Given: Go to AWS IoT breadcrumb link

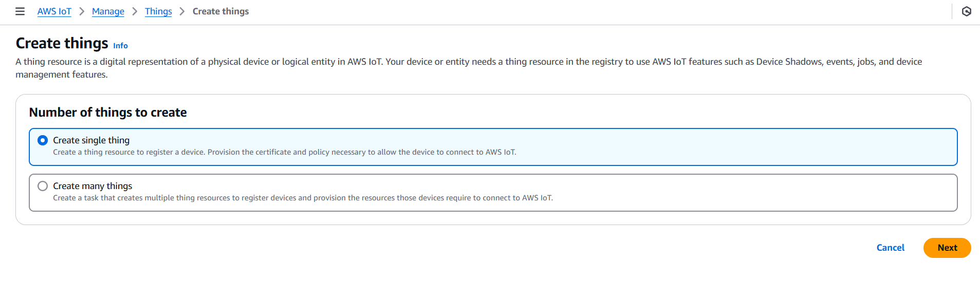Looking at the screenshot, I should pos(54,11).
